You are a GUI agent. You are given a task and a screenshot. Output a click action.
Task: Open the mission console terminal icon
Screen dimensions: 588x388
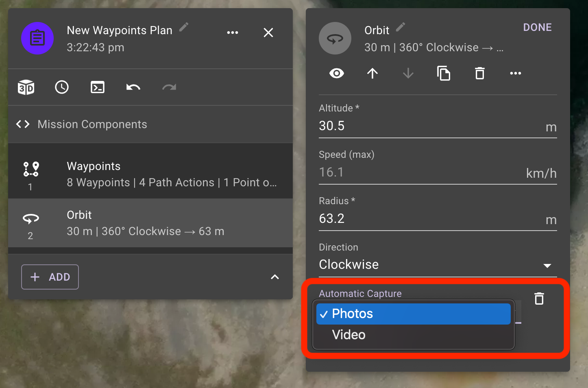click(x=97, y=87)
